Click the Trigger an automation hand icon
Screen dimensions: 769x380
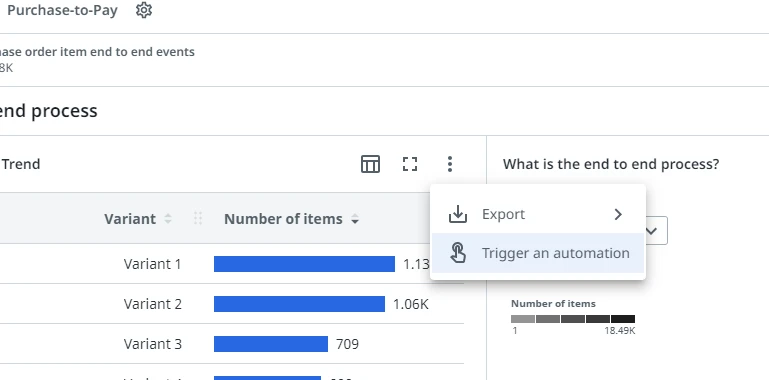click(x=458, y=253)
